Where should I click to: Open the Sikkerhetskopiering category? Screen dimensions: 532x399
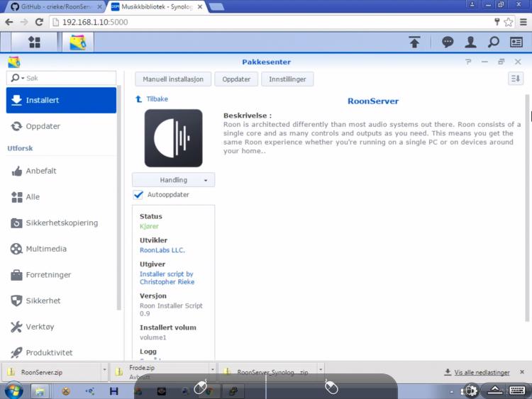point(61,223)
